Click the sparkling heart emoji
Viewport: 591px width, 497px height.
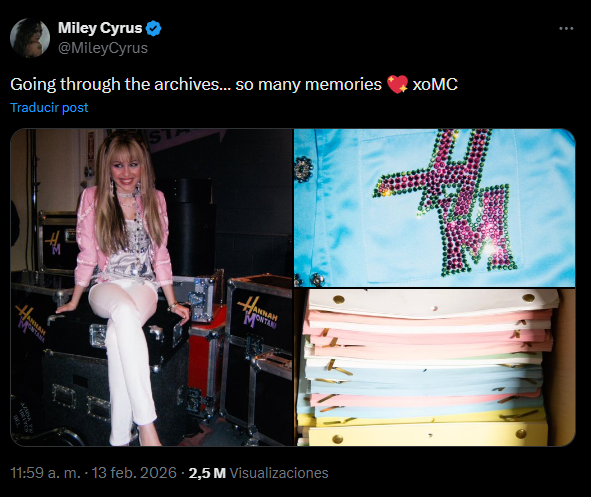[397, 84]
